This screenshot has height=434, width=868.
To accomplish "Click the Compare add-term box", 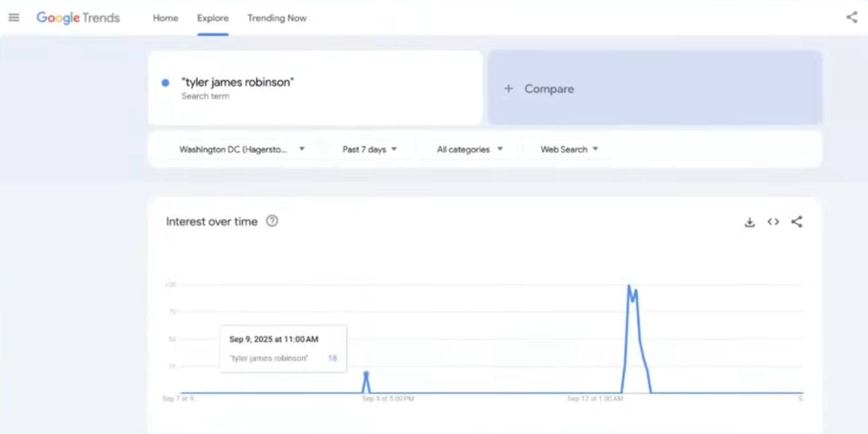I will click(x=655, y=88).
